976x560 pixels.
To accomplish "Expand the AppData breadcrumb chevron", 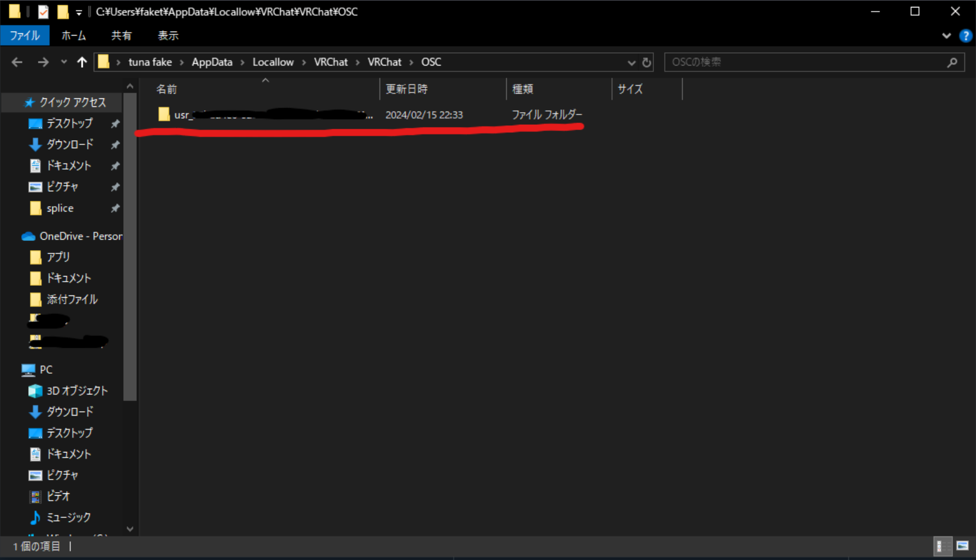I will 242,62.
